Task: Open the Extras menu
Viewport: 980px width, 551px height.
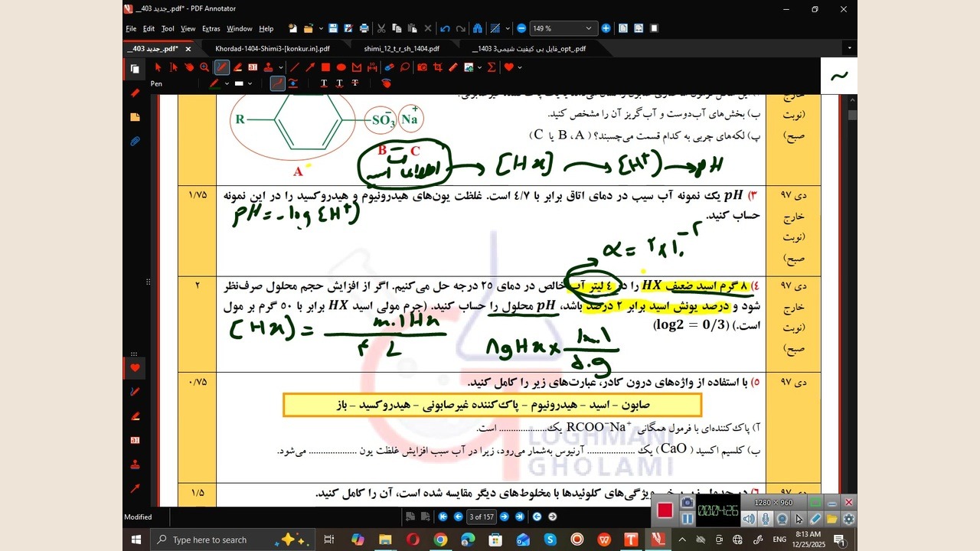Action: tap(211, 28)
